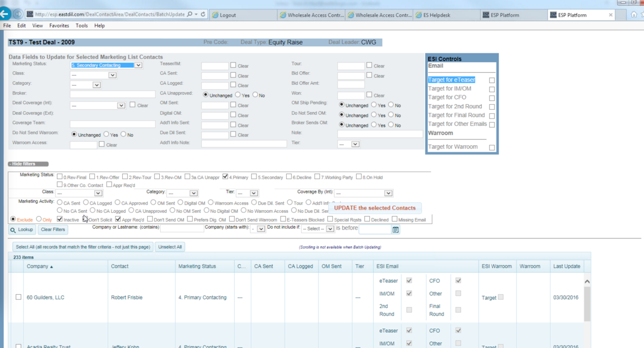The image size is (644, 348).
Task: Open the Marketing Status dropdown
Action: pos(138,65)
